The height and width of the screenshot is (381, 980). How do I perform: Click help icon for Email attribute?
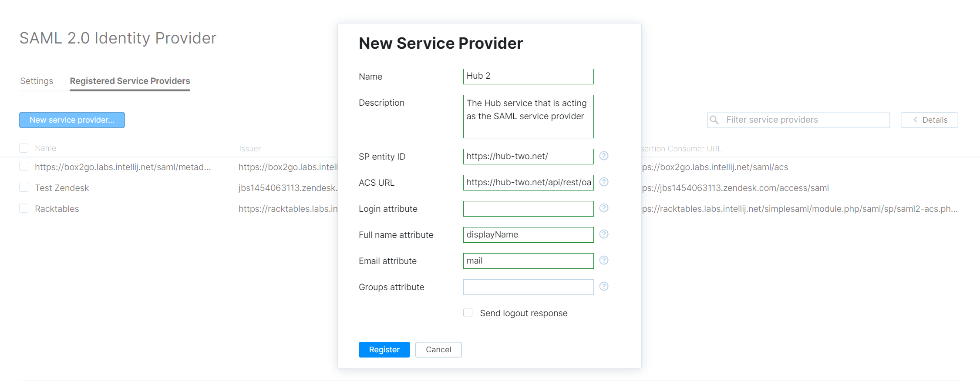603,260
